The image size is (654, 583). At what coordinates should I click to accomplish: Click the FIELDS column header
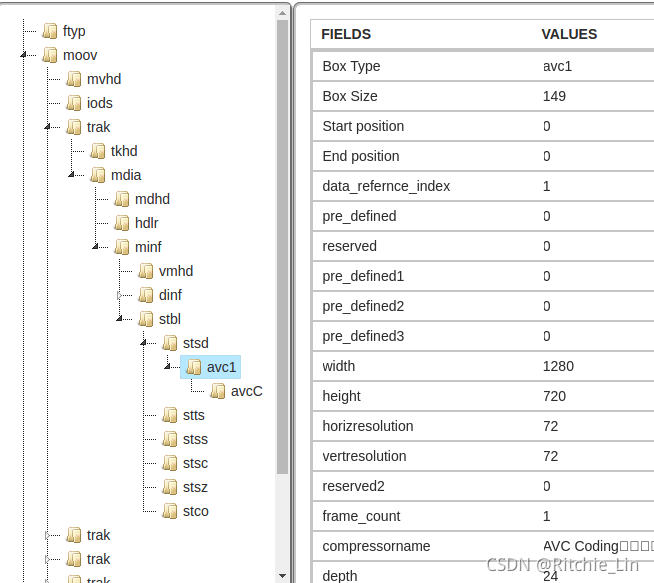tap(346, 34)
